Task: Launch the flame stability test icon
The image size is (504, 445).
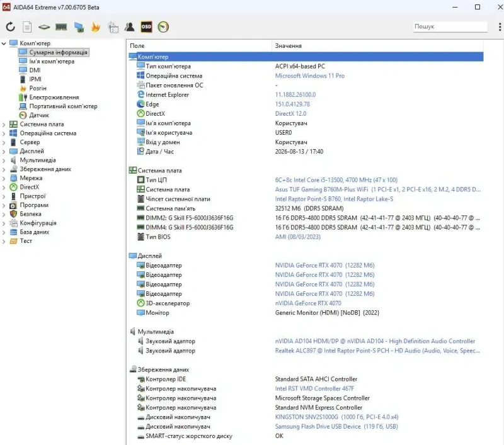Action: pos(96,27)
